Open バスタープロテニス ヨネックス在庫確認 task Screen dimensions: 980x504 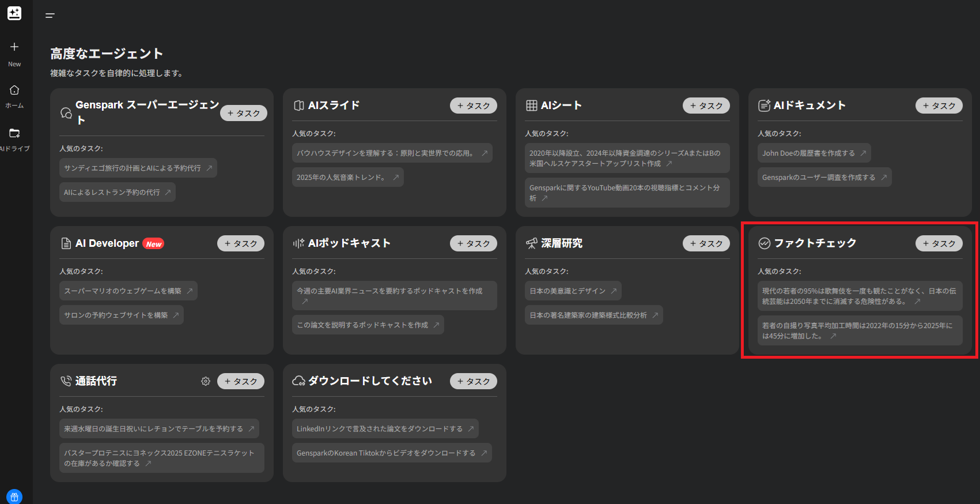(x=162, y=458)
